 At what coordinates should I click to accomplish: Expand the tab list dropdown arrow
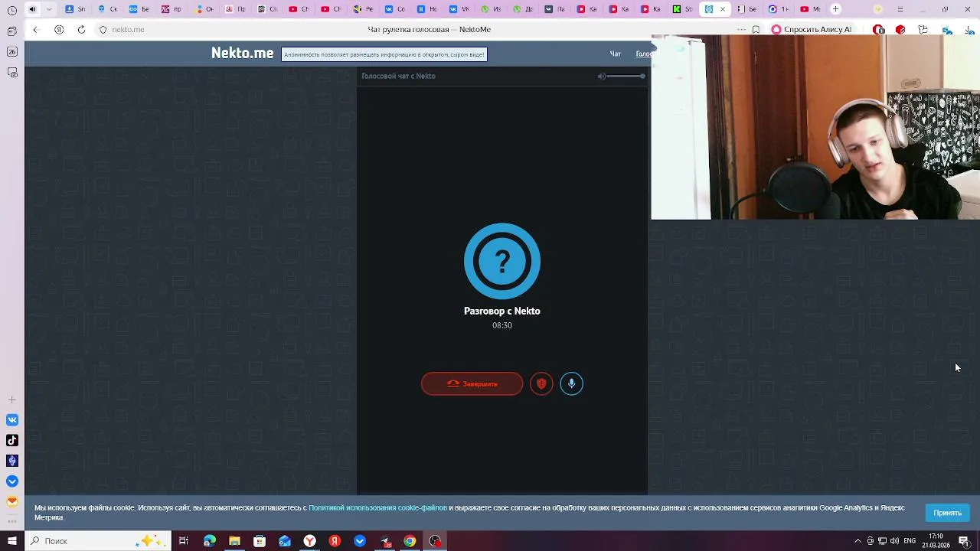pyautogui.click(x=49, y=9)
